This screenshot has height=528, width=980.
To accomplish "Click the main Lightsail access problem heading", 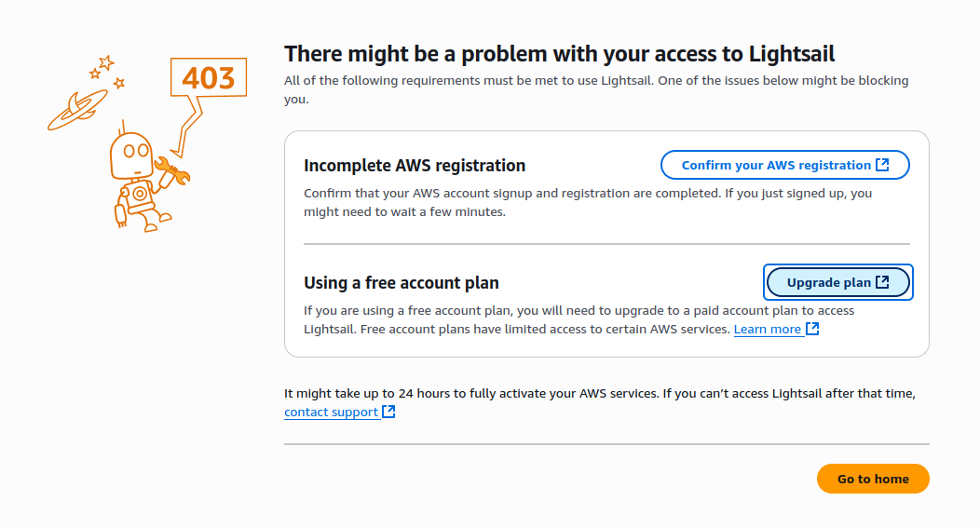I will [559, 54].
